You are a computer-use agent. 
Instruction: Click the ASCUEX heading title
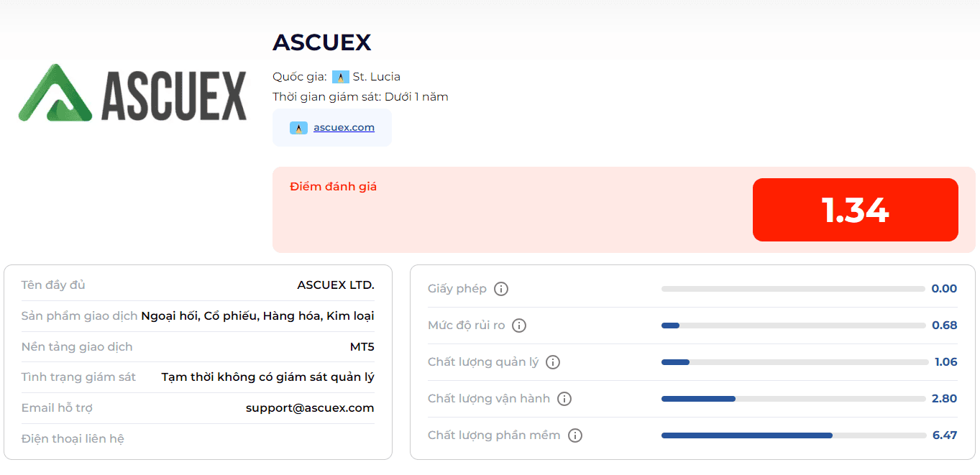(x=321, y=42)
